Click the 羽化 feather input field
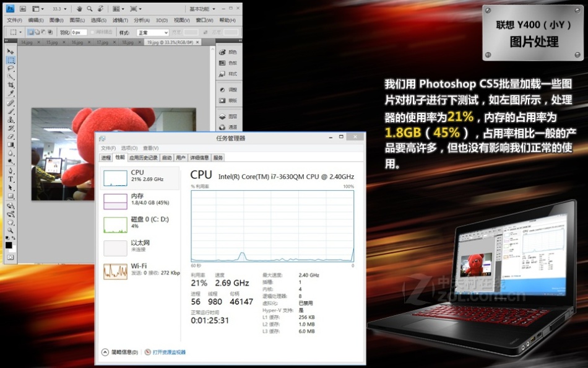 click(x=79, y=33)
